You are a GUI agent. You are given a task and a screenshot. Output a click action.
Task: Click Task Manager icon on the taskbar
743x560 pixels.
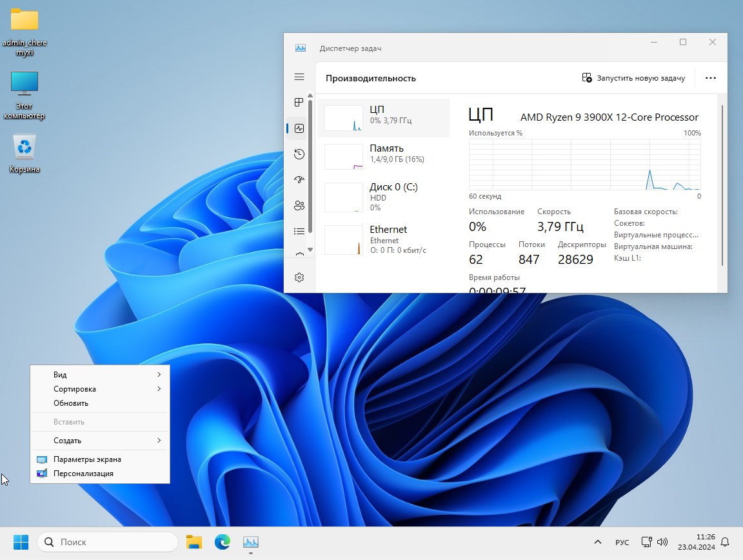pos(251,542)
